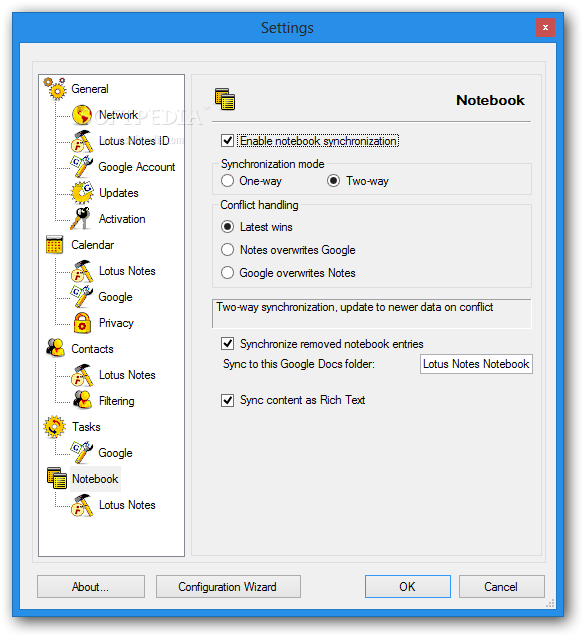The height and width of the screenshot is (637, 584).
Task: Select the Contacts category
Action: tap(92, 349)
